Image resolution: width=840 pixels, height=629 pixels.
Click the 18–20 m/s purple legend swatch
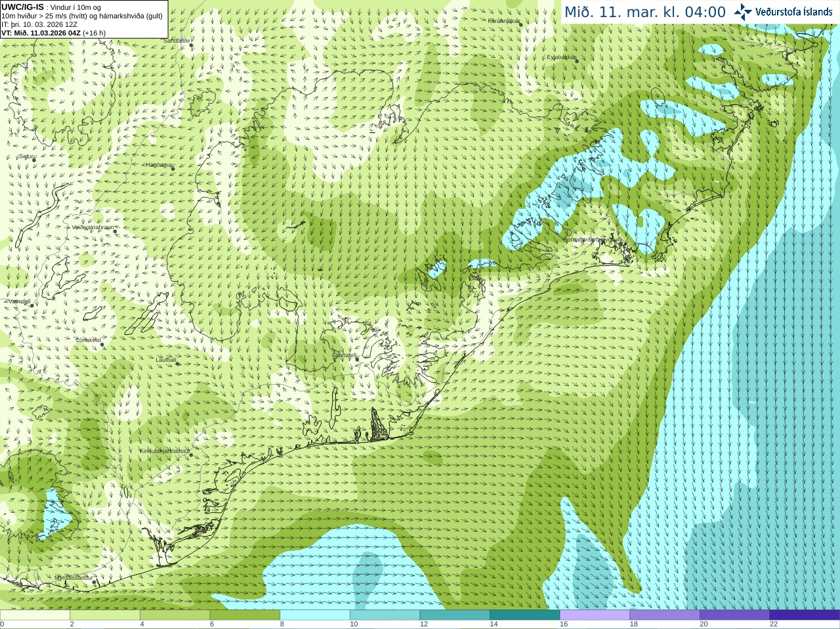tap(665, 615)
